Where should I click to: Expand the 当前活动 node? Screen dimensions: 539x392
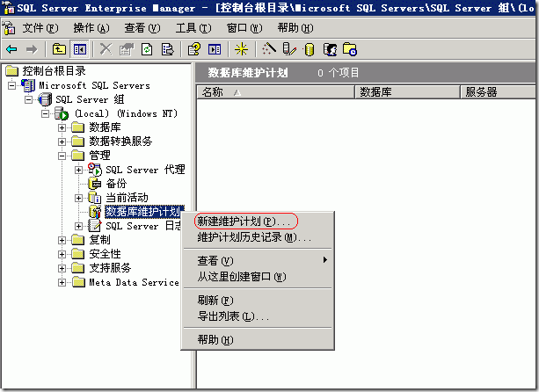[x=79, y=199]
